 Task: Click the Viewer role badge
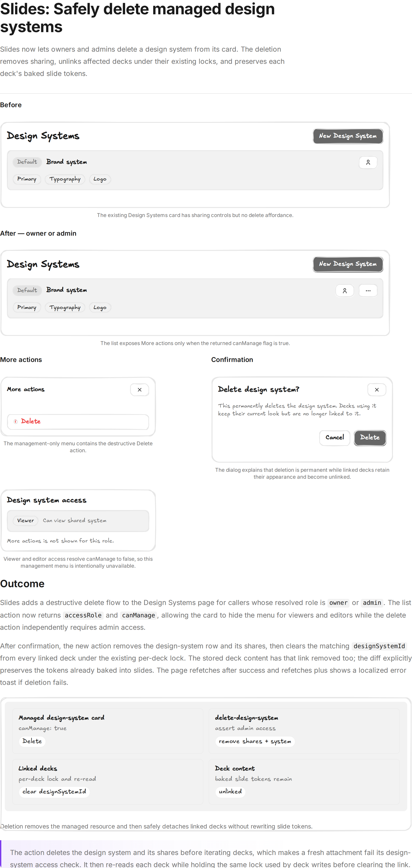pos(26,521)
